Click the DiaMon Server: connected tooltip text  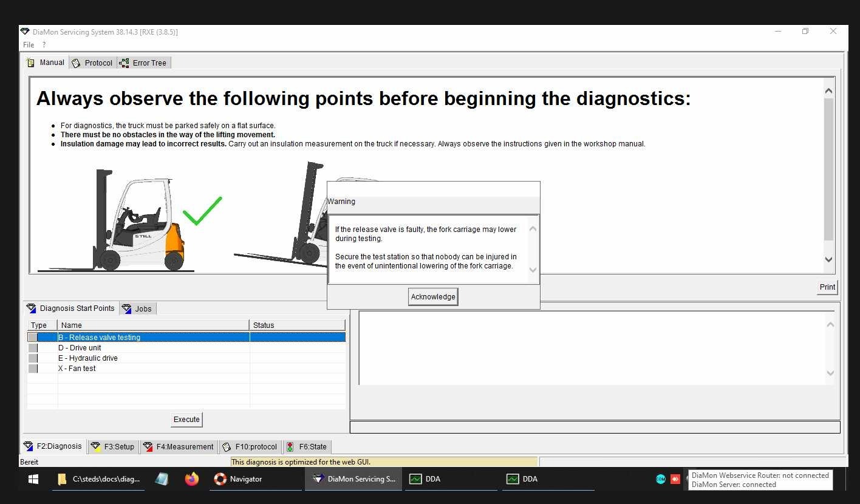734,485
